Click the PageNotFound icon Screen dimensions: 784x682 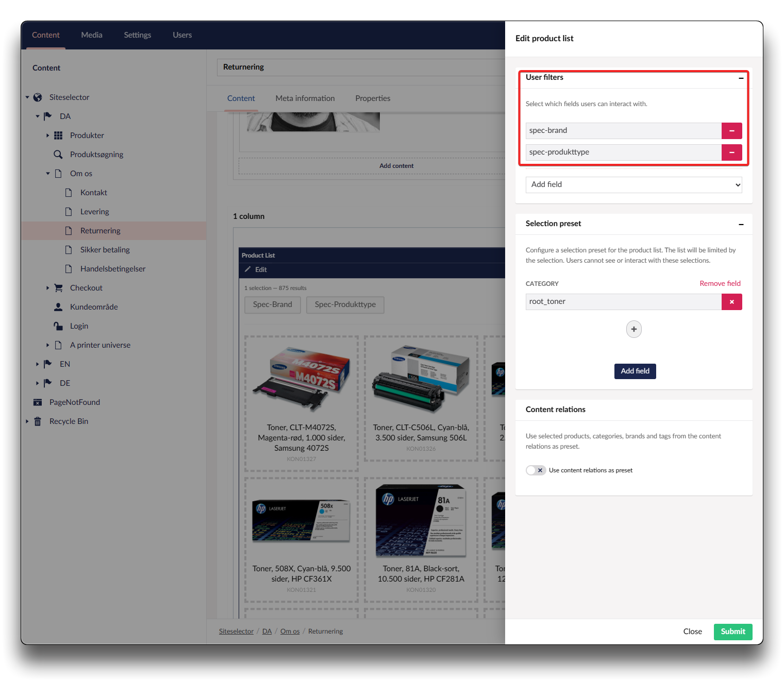click(38, 402)
